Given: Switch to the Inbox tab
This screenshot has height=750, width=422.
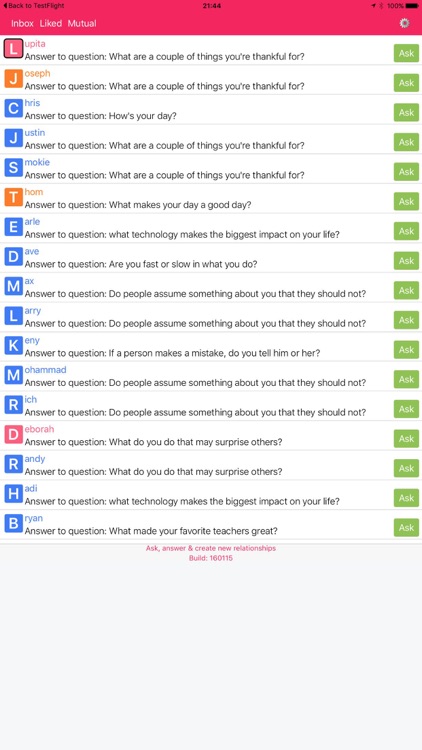Looking at the screenshot, I should pos(22,23).
